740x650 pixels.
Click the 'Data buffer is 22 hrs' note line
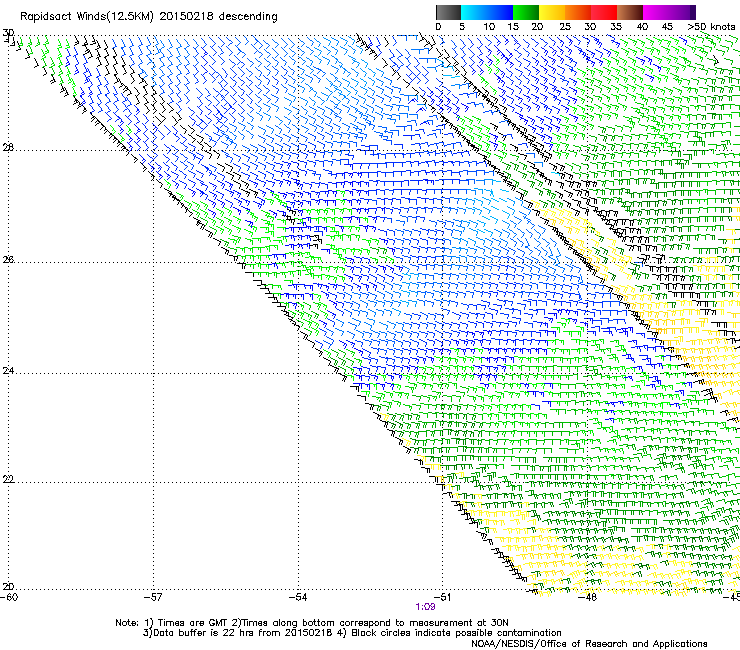click(x=352, y=633)
